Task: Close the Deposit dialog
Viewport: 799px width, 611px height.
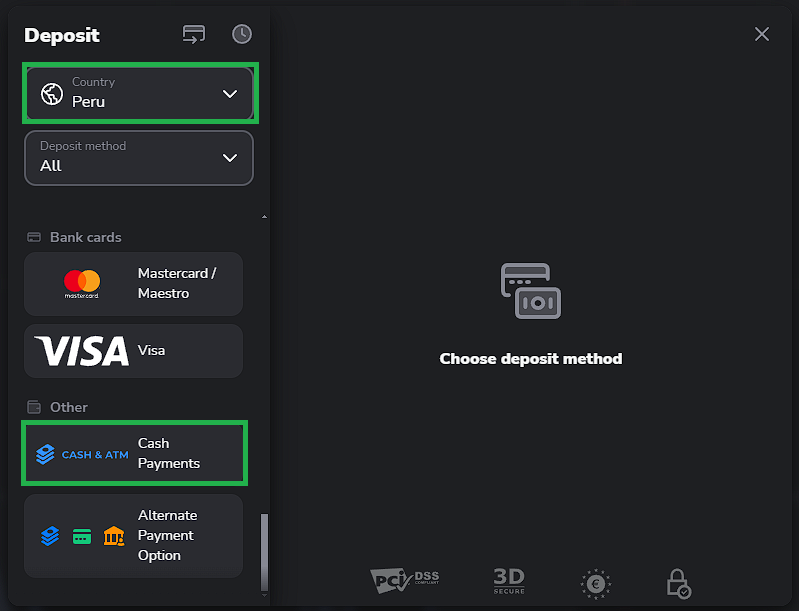Action: [762, 34]
